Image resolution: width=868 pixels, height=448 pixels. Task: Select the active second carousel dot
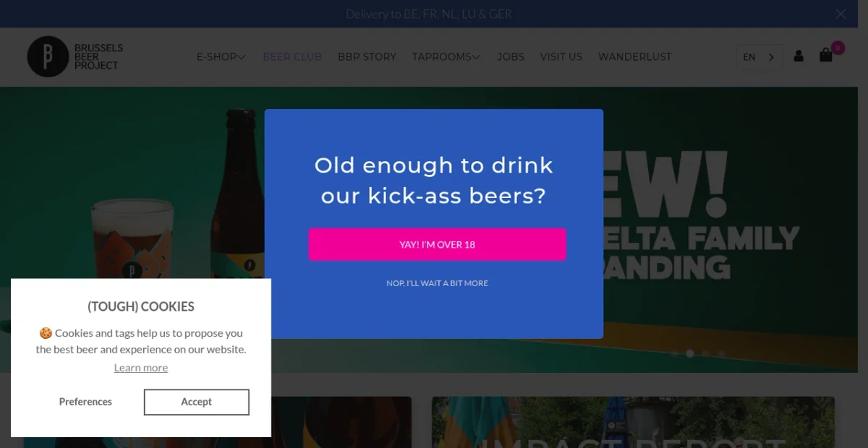690,353
